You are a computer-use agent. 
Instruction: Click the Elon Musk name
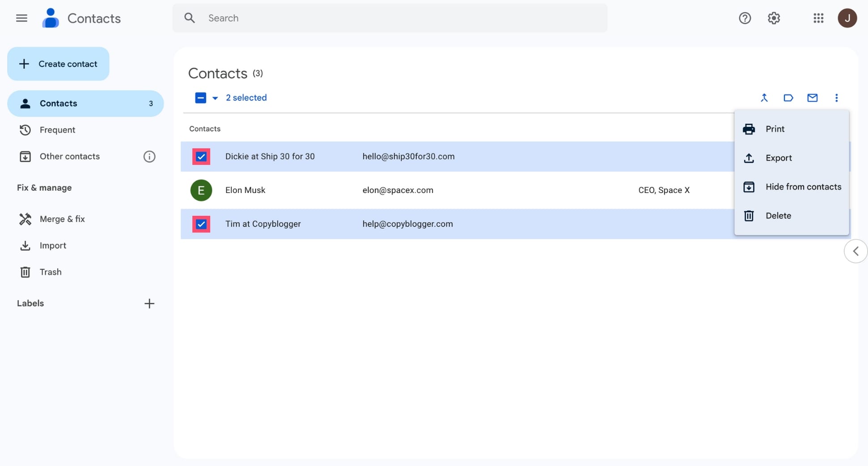245,190
